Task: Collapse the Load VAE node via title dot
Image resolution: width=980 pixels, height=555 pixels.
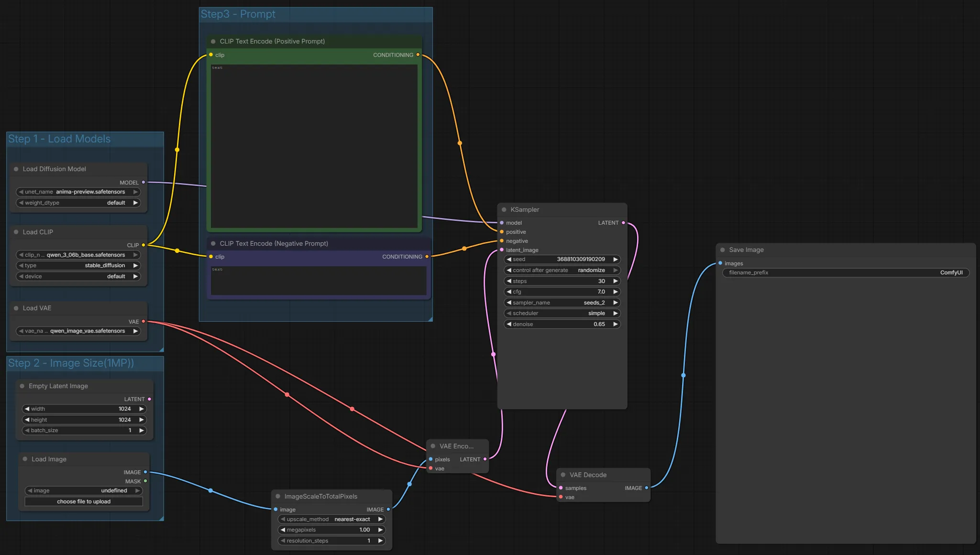Action: 16,308
